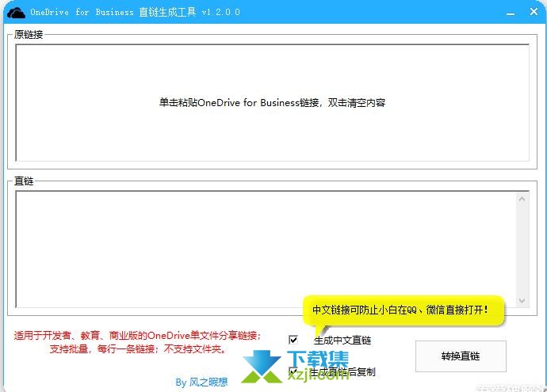Viewport: 547px width, 392px height.
Task: Open the By 风之暇想 author link
Action: pyautogui.click(x=201, y=382)
